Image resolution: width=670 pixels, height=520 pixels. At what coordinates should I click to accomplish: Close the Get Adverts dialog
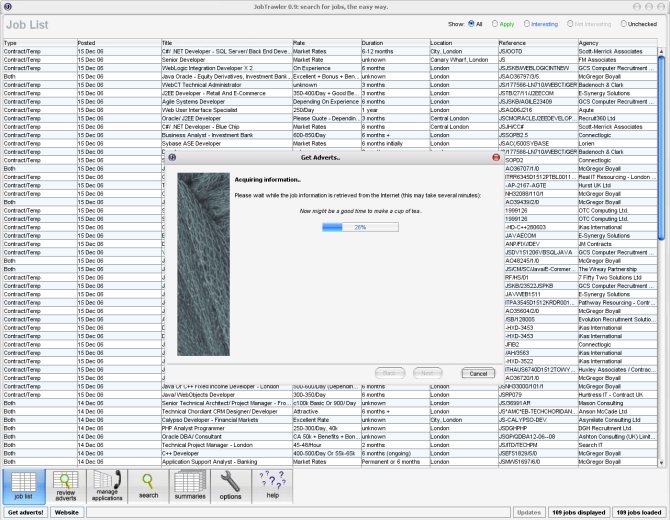coord(496,157)
